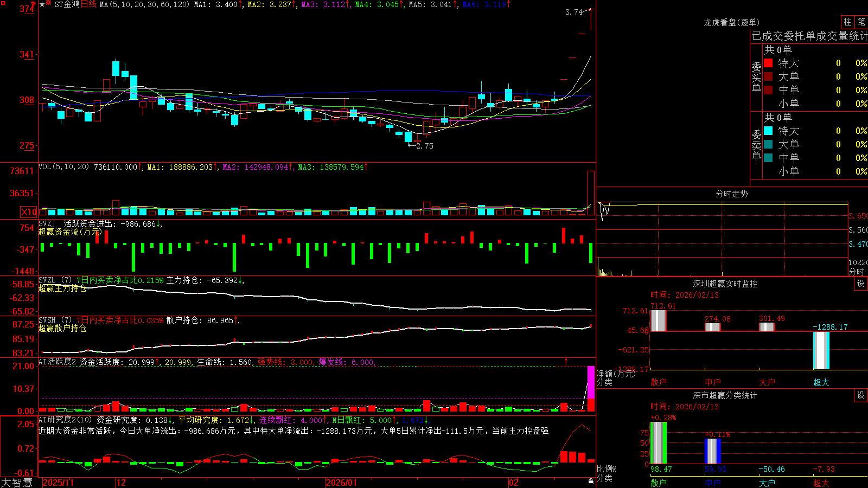This screenshot has height=488, width=868.
Task: Click the VOL(5,10,20) indicator label
Action: pyautogui.click(x=63, y=167)
